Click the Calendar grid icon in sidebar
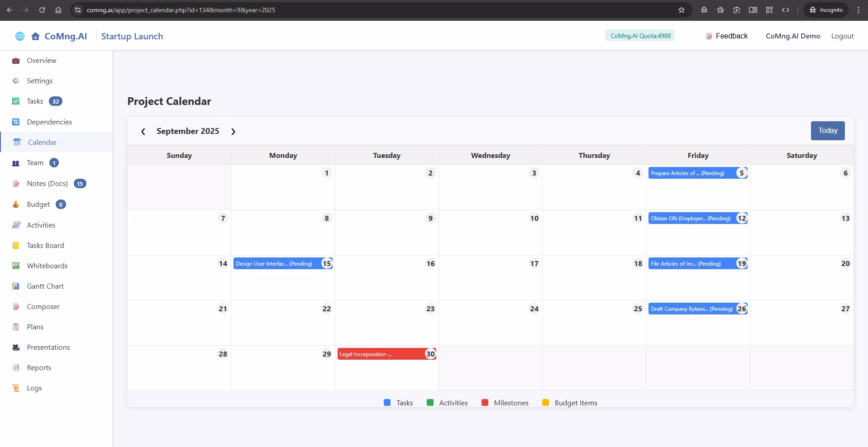 click(17, 142)
